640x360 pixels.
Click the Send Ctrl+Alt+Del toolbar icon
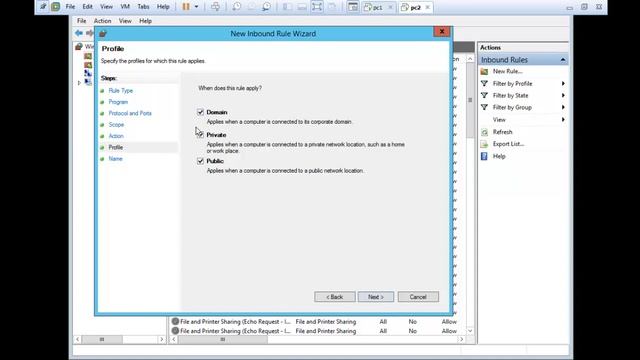pyautogui.click(x=215, y=7)
